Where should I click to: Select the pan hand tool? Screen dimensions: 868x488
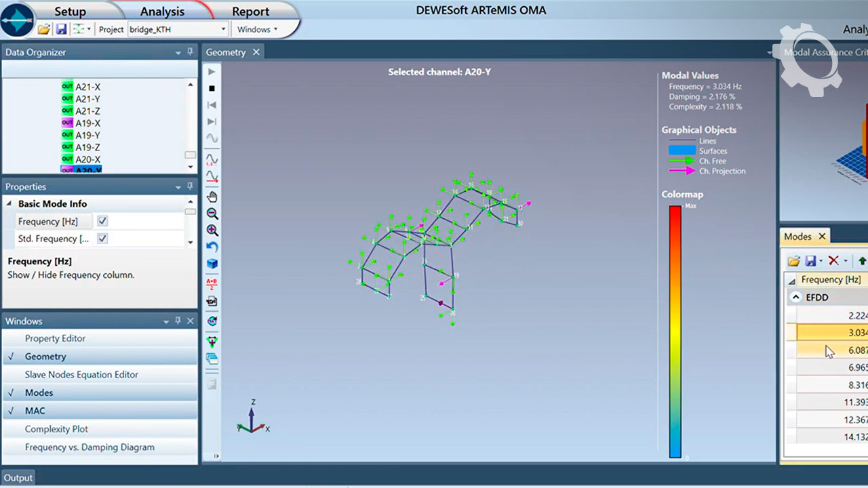click(212, 197)
